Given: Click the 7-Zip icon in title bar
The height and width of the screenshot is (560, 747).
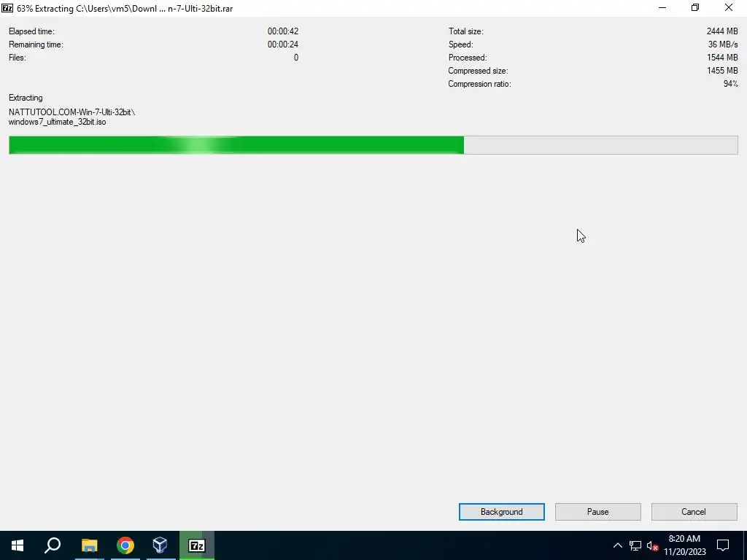Looking at the screenshot, I should click(x=7, y=8).
